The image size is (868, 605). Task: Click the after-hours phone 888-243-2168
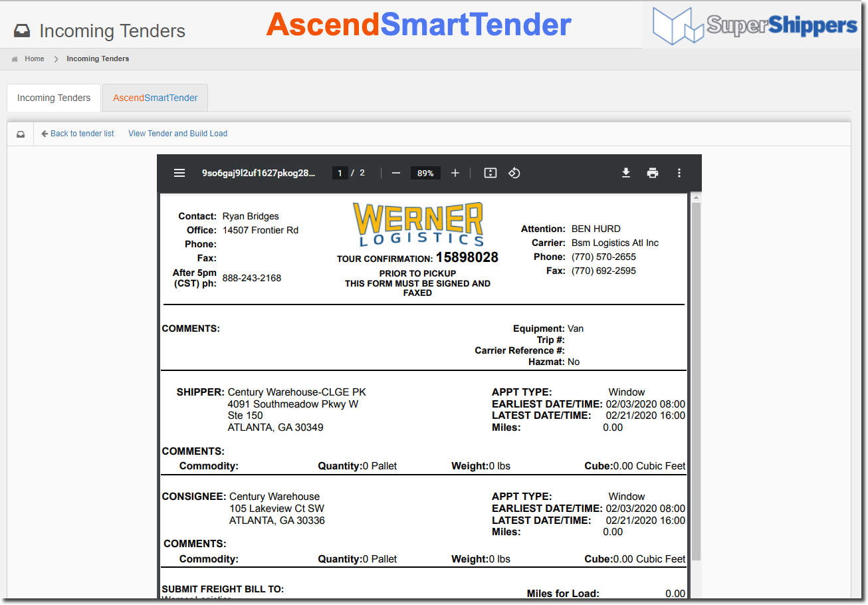(x=252, y=278)
